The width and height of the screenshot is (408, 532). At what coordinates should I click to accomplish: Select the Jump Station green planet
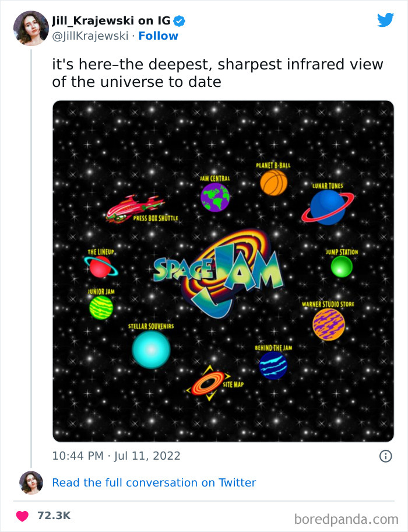click(343, 265)
